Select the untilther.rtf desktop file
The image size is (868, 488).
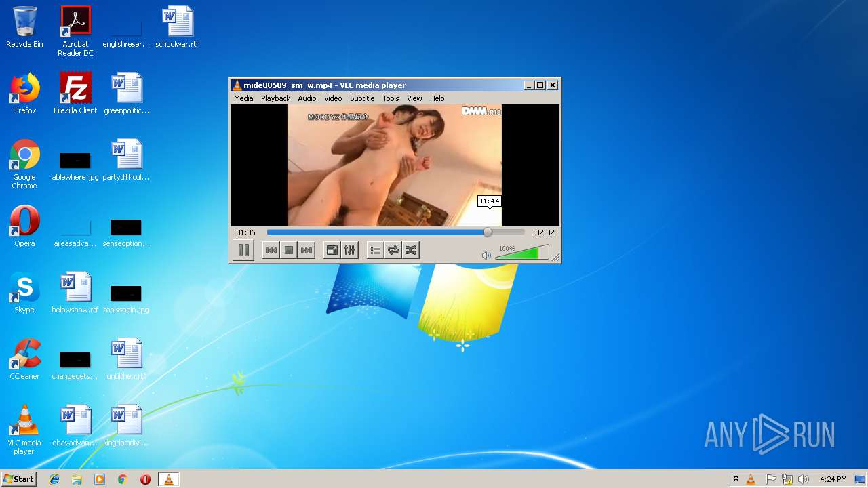tap(126, 359)
